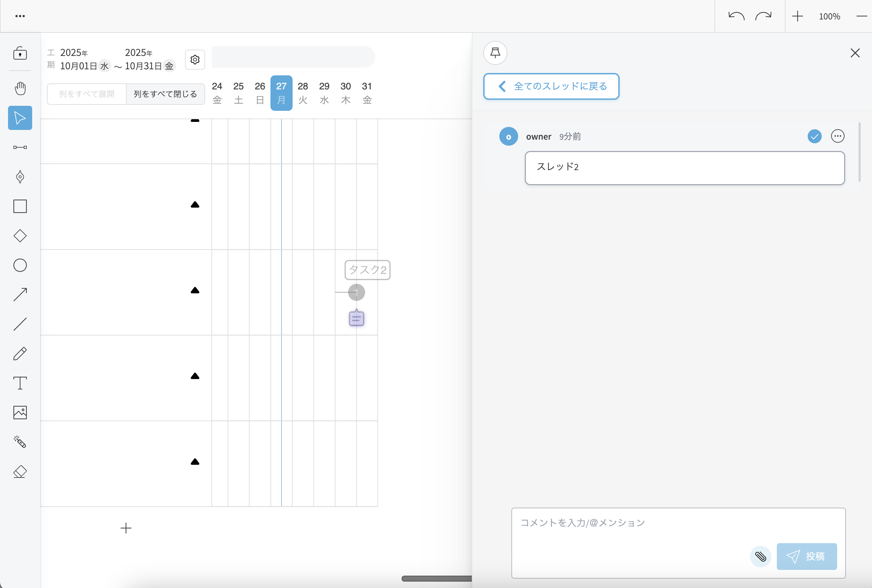Select the hand pan tool
Image resolution: width=872 pixels, height=588 pixels.
pos(20,88)
